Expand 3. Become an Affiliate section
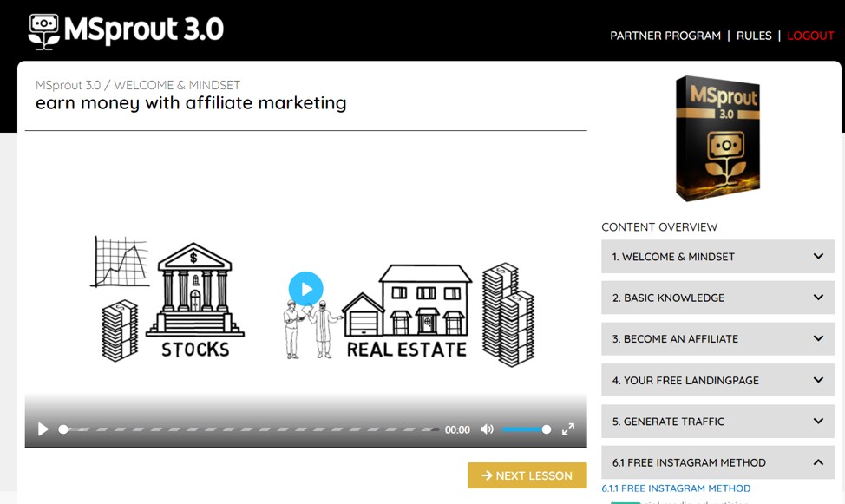 coord(717,338)
